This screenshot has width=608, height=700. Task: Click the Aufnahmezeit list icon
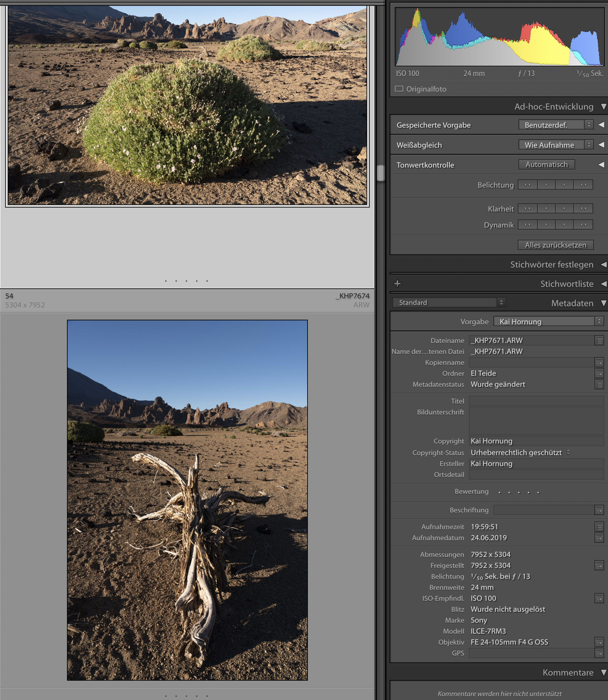tap(599, 527)
